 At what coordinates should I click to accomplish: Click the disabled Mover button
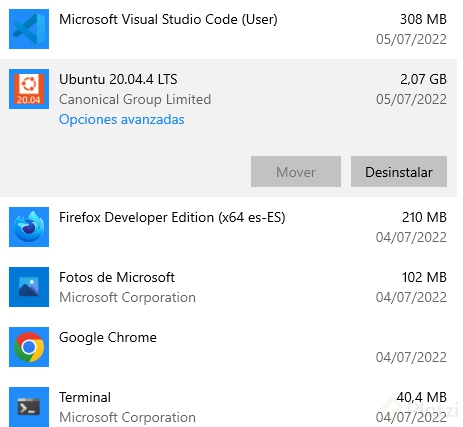click(296, 172)
